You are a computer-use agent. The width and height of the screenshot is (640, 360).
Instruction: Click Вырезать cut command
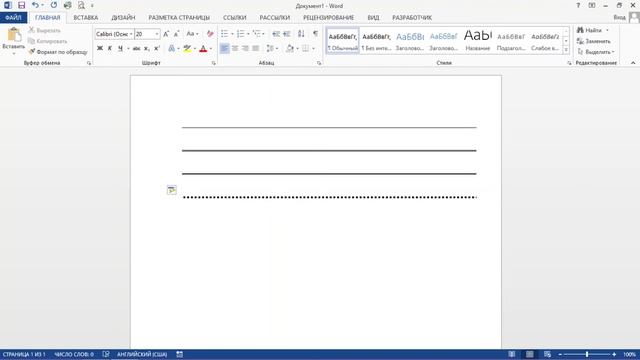(44, 30)
